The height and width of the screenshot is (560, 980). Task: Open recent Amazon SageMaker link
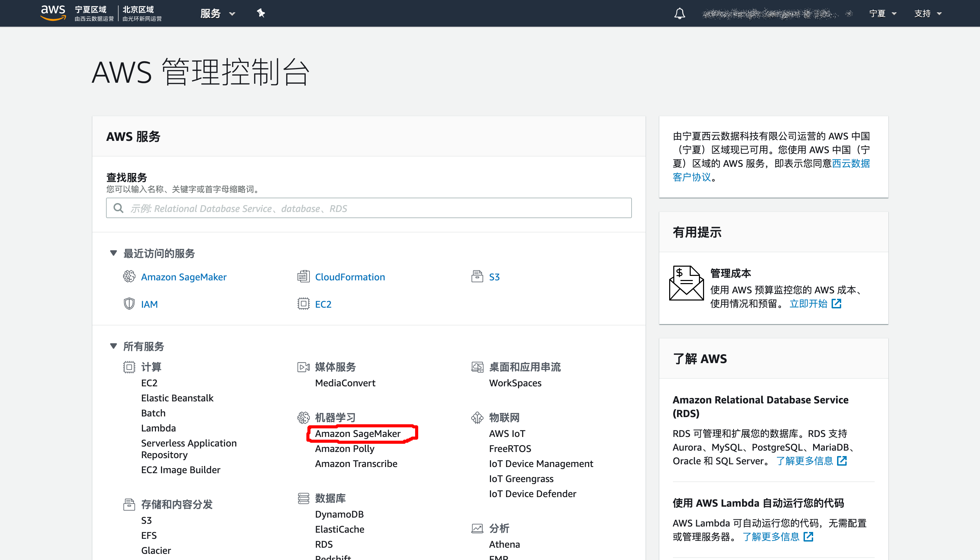click(x=184, y=277)
